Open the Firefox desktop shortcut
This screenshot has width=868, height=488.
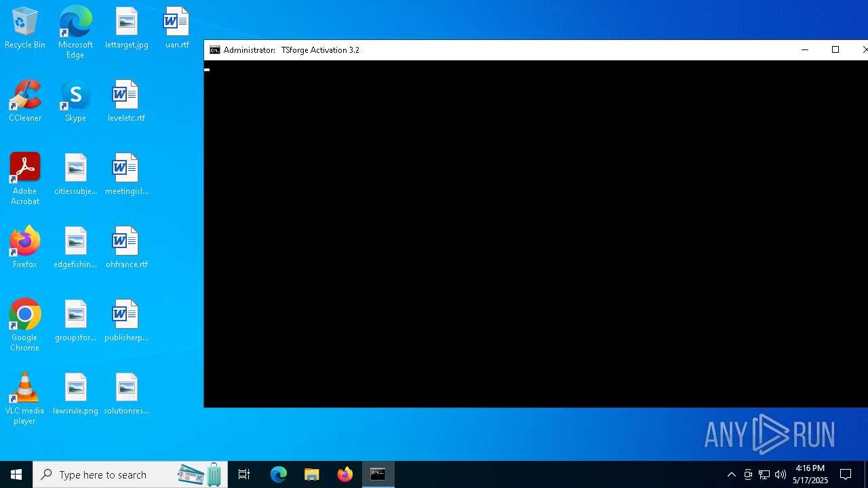pyautogui.click(x=24, y=248)
